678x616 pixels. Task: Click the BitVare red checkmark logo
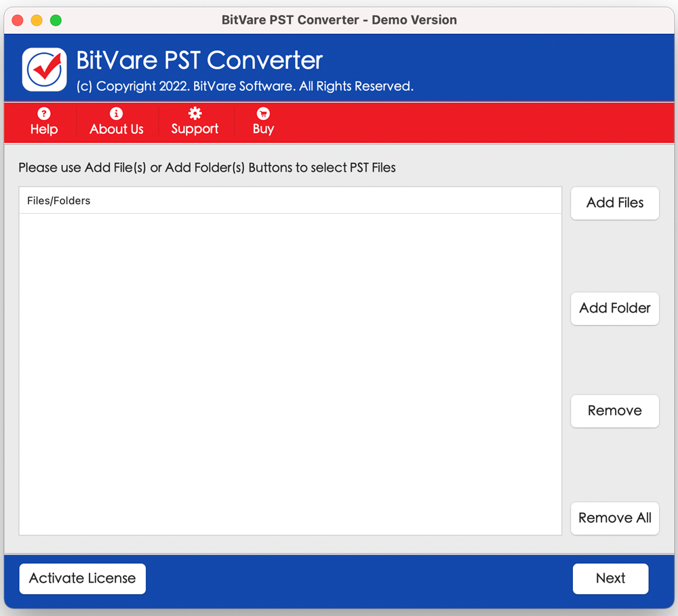tap(44, 69)
